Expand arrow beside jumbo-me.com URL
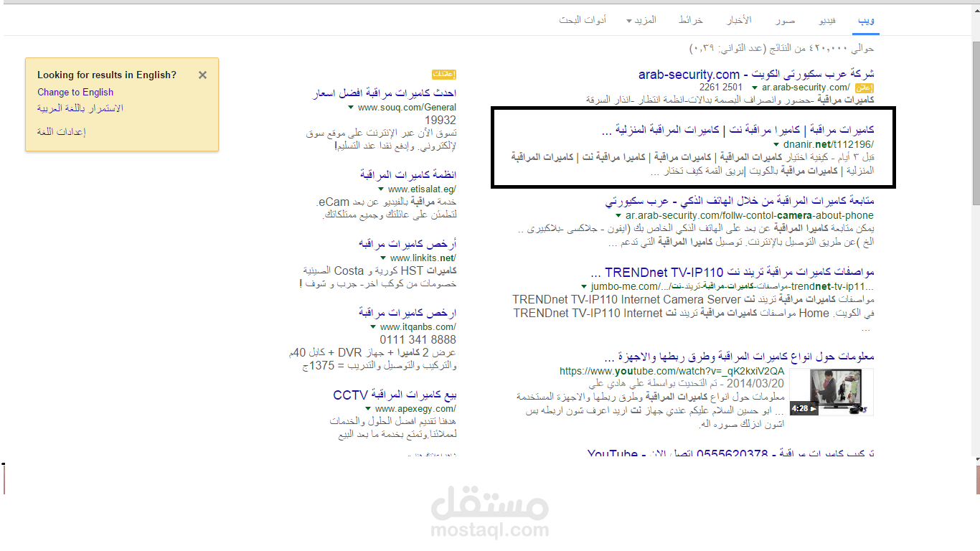The height and width of the screenshot is (551, 980). click(585, 287)
